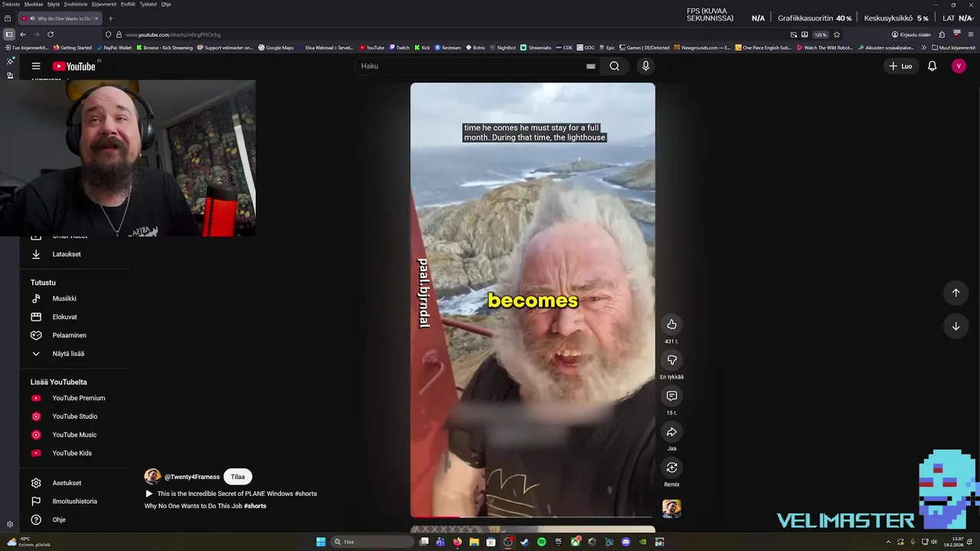Open YouTube Kids link
The width and height of the screenshot is (980, 551).
click(72, 453)
